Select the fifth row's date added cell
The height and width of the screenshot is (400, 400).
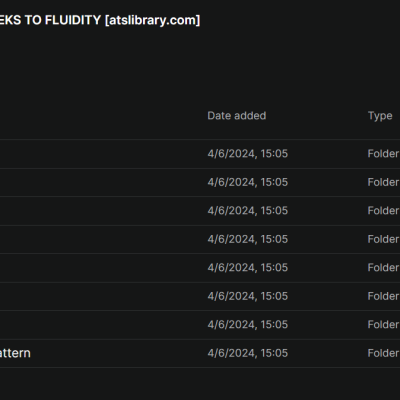coord(248,268)
